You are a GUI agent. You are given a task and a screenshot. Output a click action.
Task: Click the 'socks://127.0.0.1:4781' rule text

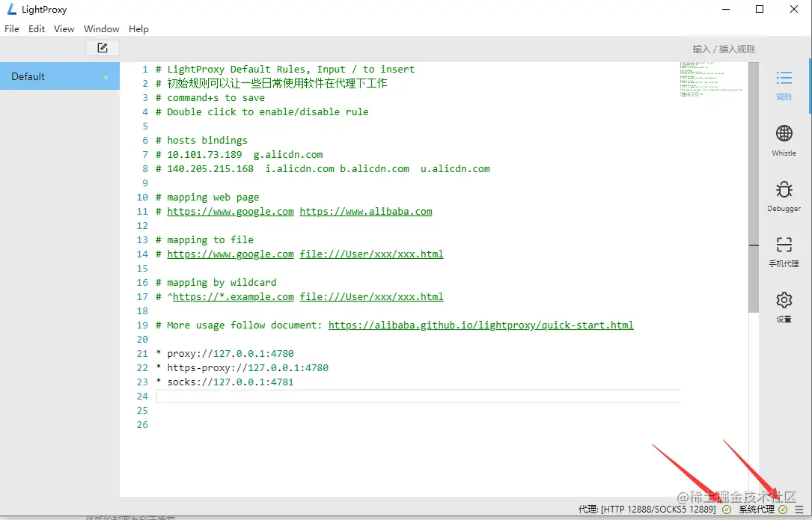point(230,382)
